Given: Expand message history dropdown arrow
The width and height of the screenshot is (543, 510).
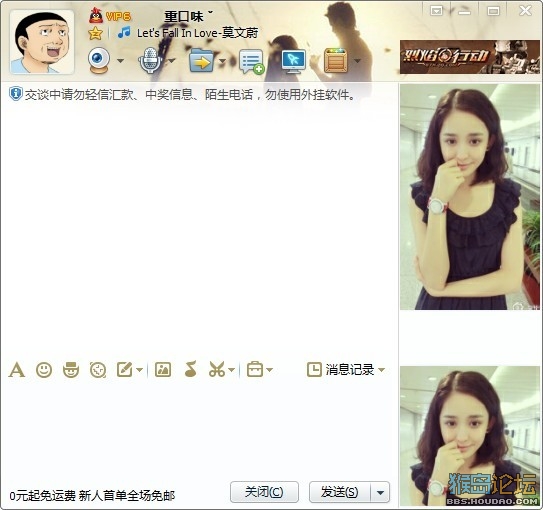Looking at the screenshot, I should point(381,370).
